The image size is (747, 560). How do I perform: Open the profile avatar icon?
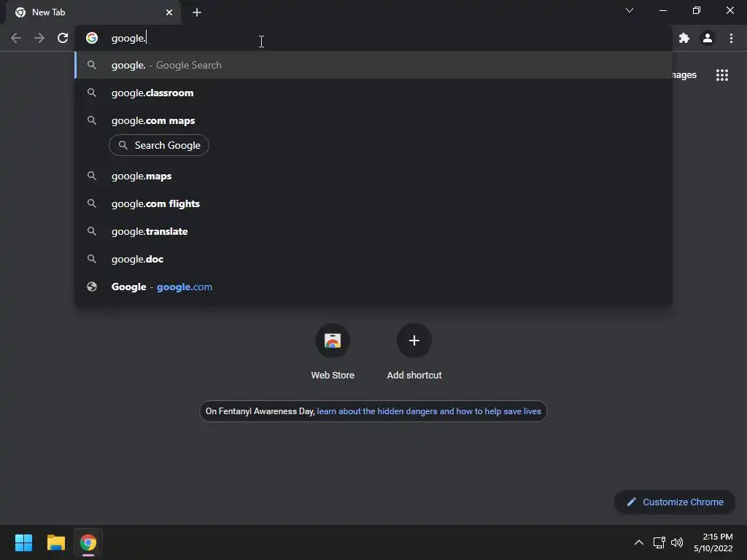(x=708, y=38)
